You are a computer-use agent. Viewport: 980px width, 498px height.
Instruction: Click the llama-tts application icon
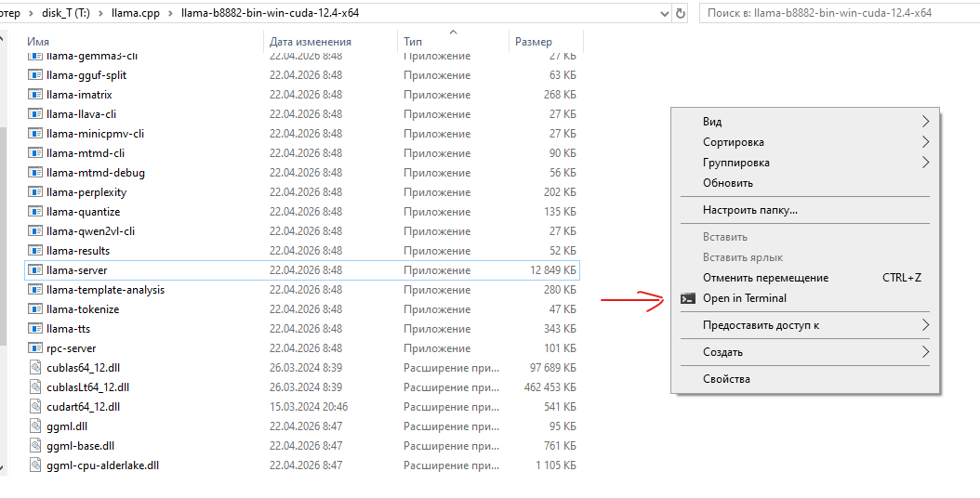click(36, 329)
